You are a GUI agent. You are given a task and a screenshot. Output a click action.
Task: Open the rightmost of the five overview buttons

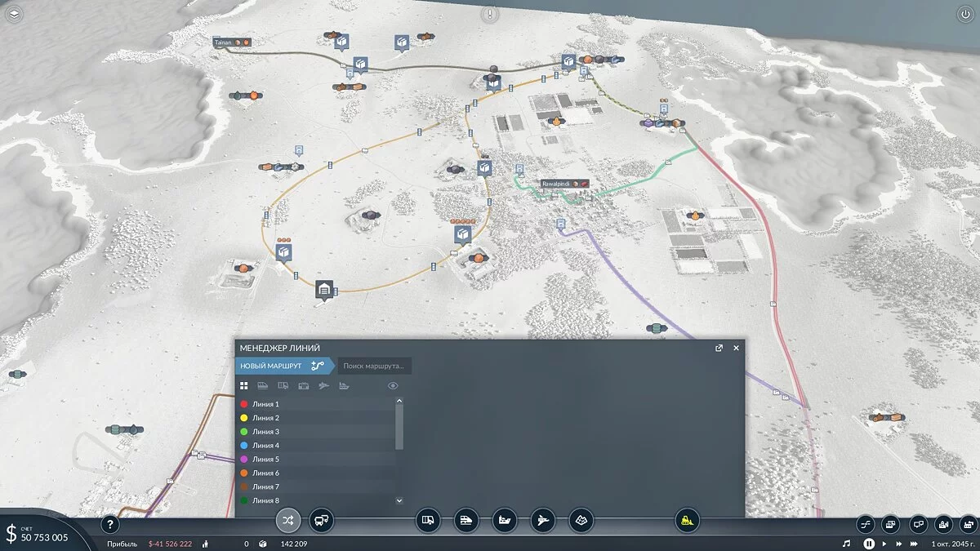(x=968, y=524)
